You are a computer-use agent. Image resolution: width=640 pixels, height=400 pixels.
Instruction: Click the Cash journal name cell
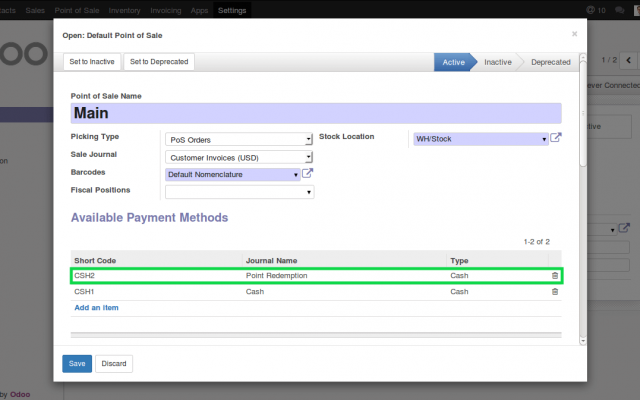[255, 291]
